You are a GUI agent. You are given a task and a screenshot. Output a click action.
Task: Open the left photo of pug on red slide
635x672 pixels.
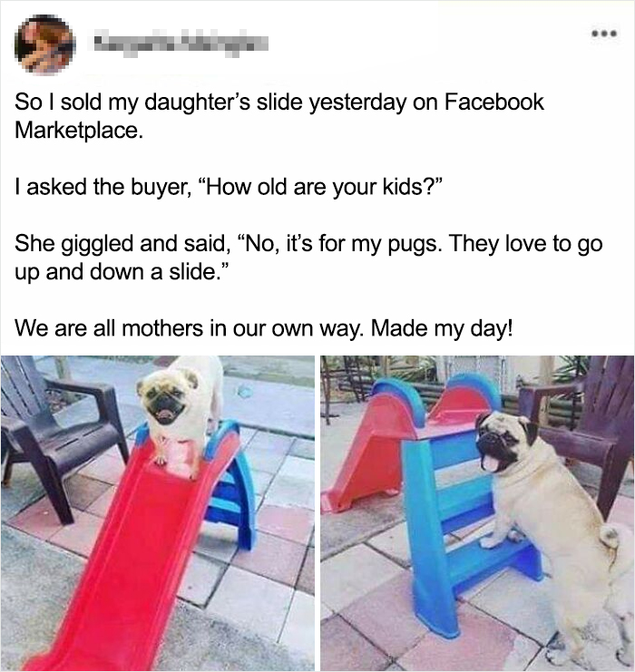(x=157, y=513)
